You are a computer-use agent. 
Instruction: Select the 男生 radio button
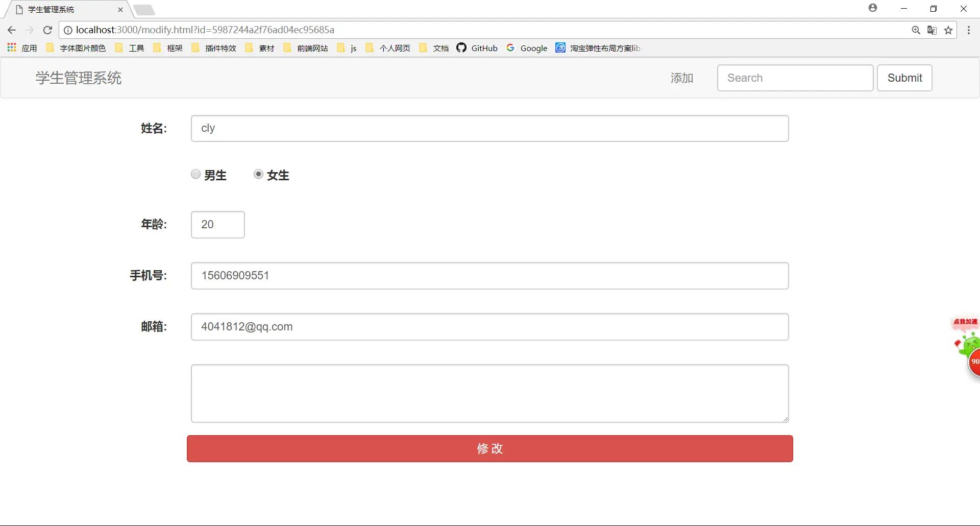[195, 174]
